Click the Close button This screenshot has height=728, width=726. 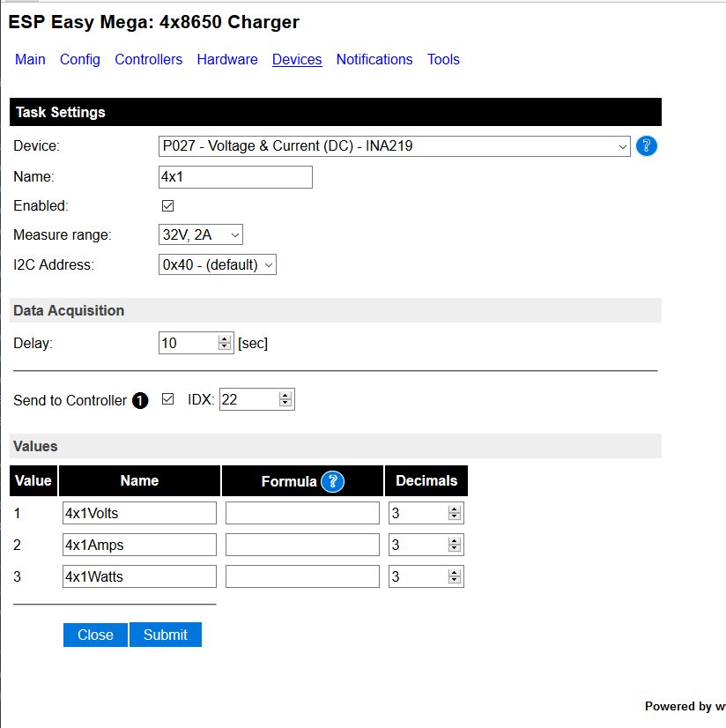(96, 635)
